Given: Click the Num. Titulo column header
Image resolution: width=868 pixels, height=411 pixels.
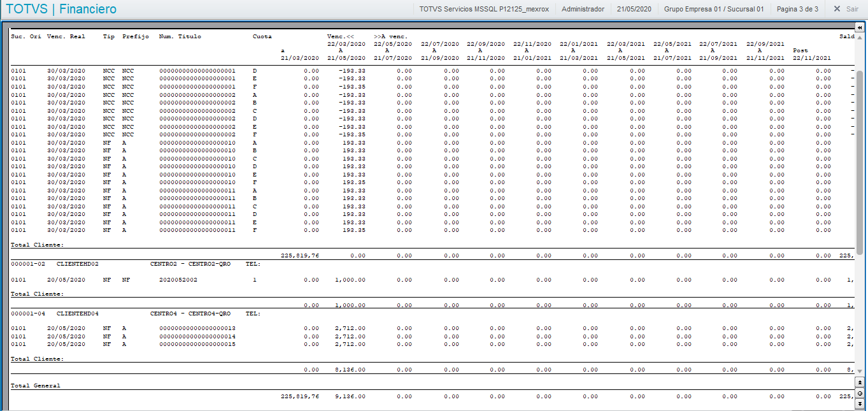Looking at the screenshot, I should pyautogui.click(x=180, y=36).
